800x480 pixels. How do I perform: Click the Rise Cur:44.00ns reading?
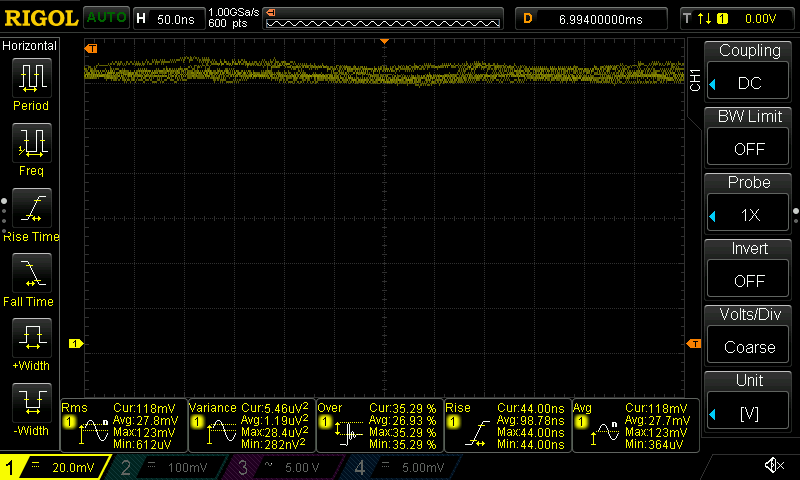point(531,409)
